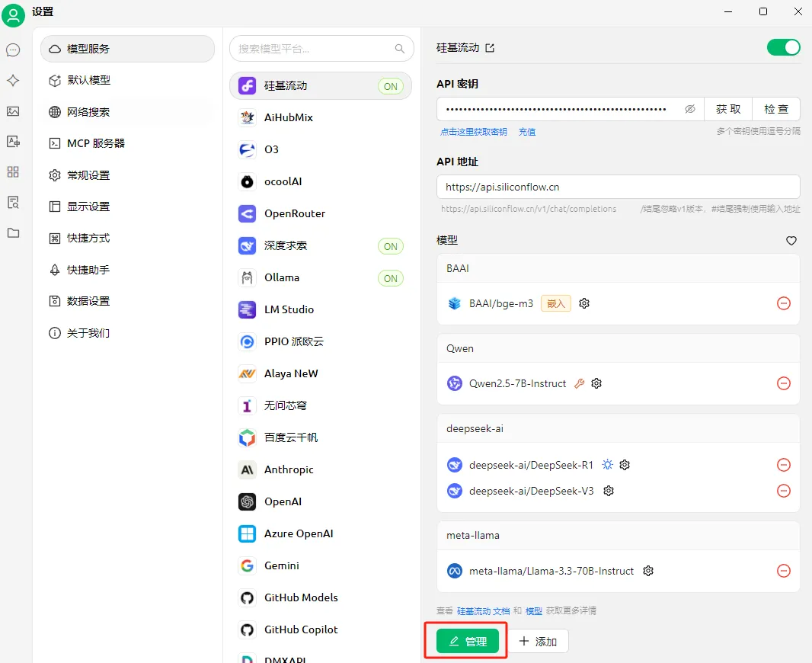This screenshot has height=663, width=812.
Task: Select the 百度云千帆 provider
Action: [x=321, y=437]
